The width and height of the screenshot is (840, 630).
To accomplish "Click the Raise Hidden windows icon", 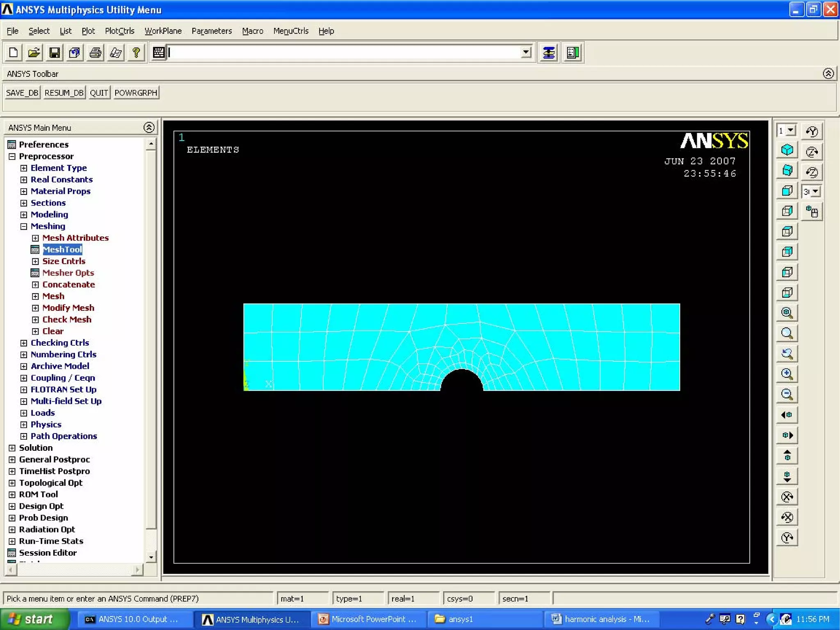I will [x=549, y=52].
